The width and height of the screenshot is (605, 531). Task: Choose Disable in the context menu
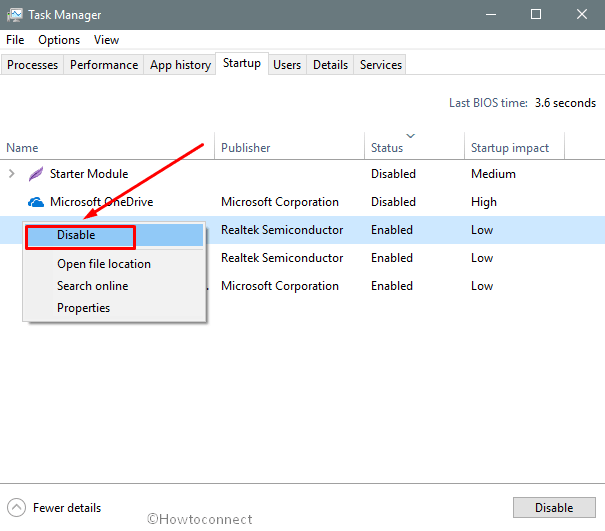tap(114, 235)
